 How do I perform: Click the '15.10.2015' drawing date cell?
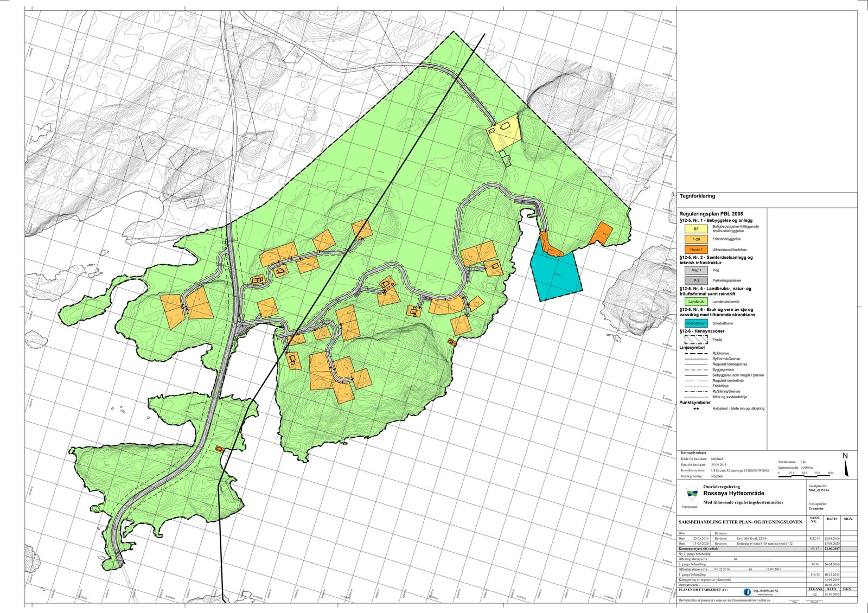(x=832, y=595)
